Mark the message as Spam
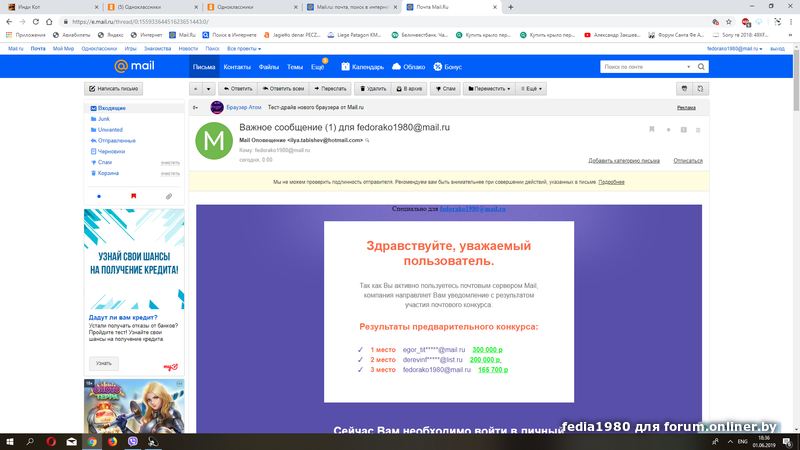The image size is (800, 450). [x=445, y=89]
